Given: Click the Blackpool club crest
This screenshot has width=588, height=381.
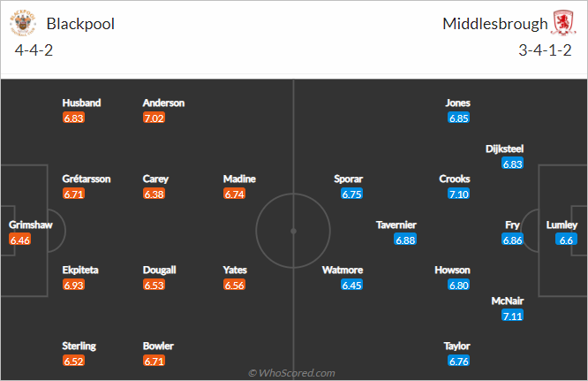Looking at the screenshot, I should coord(22,23).
